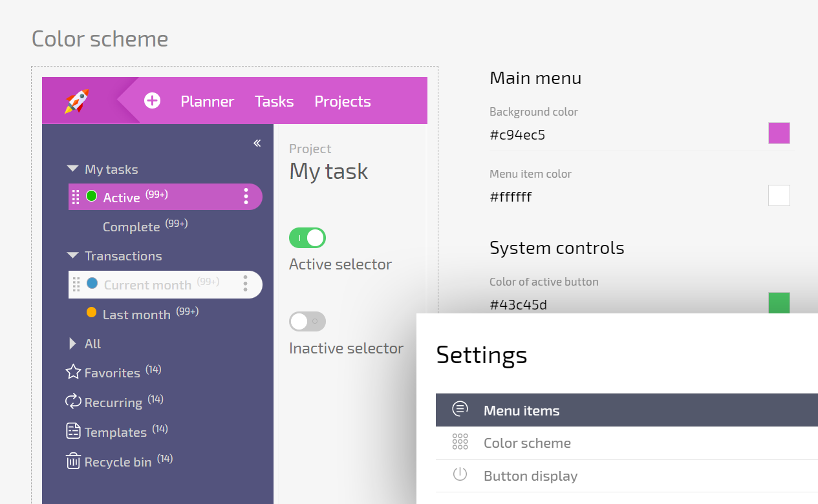The width and height of the screenshot is (818, 504).
Task: Click drag handle on Active item
Action: [76, 197]
